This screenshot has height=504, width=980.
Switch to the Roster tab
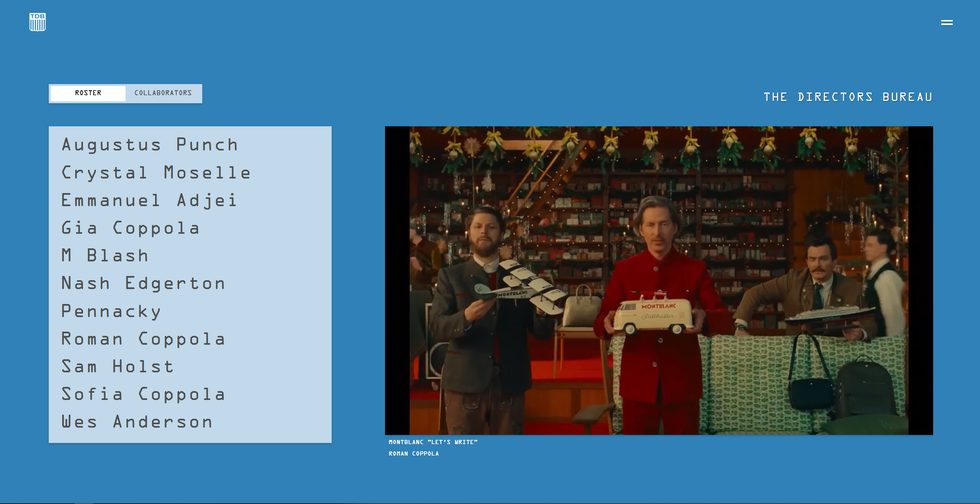[88, 93]
